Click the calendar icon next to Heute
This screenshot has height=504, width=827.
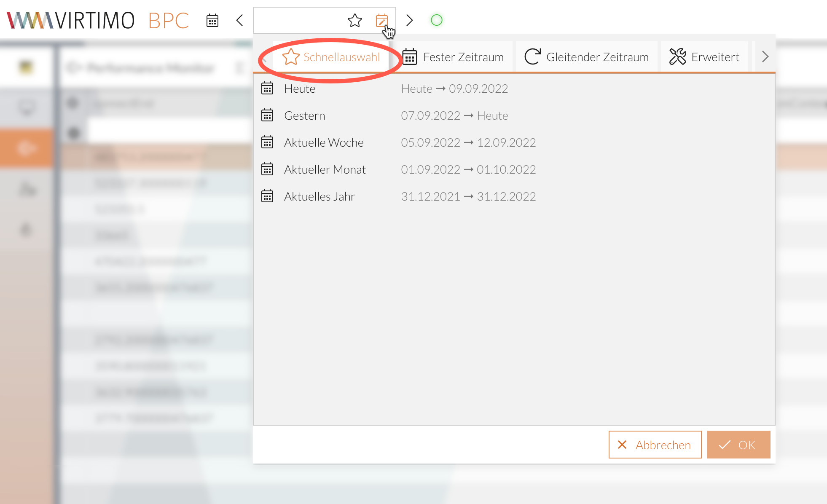tap(267, 88)
